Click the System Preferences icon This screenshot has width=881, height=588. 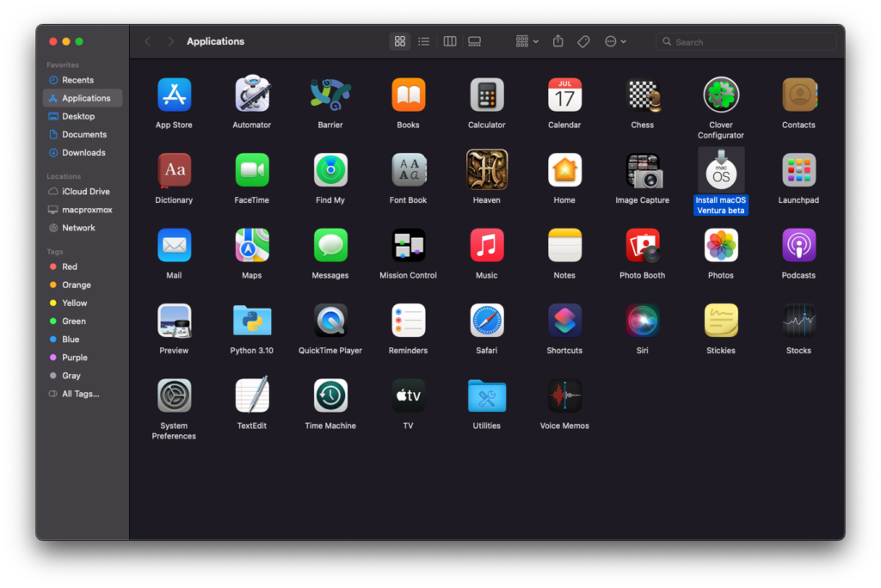click(174, 395)
